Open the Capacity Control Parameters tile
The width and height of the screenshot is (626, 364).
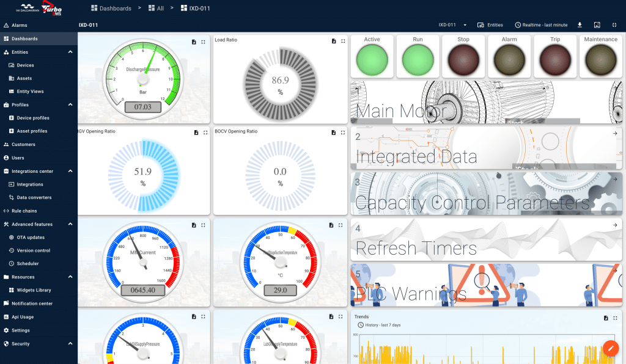pyautogui.click(x=486, y=194)
